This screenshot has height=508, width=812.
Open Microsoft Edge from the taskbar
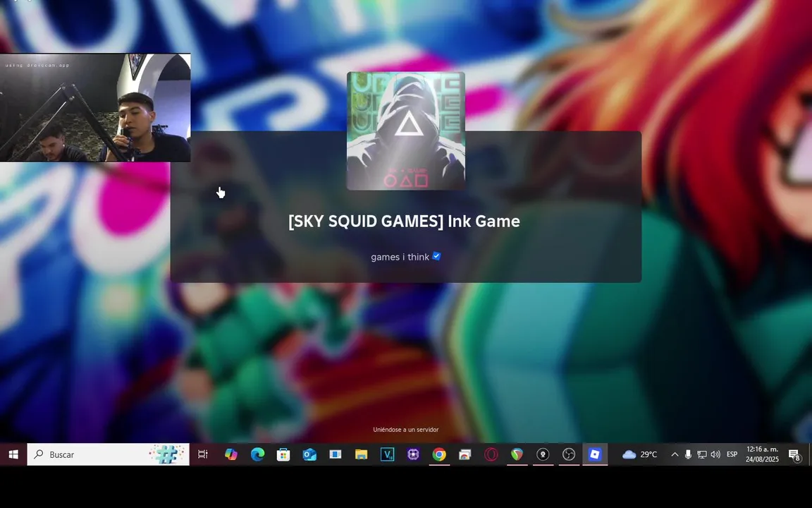click(257, 454)
